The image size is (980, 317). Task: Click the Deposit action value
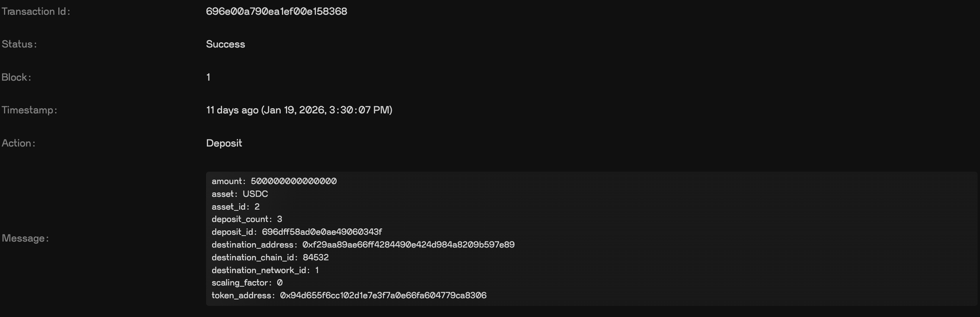click(224, 143)
